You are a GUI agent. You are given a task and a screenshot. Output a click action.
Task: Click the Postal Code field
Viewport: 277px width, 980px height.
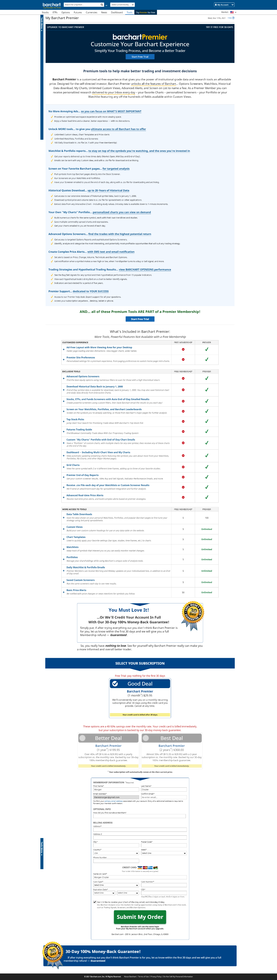pos(164,845)
